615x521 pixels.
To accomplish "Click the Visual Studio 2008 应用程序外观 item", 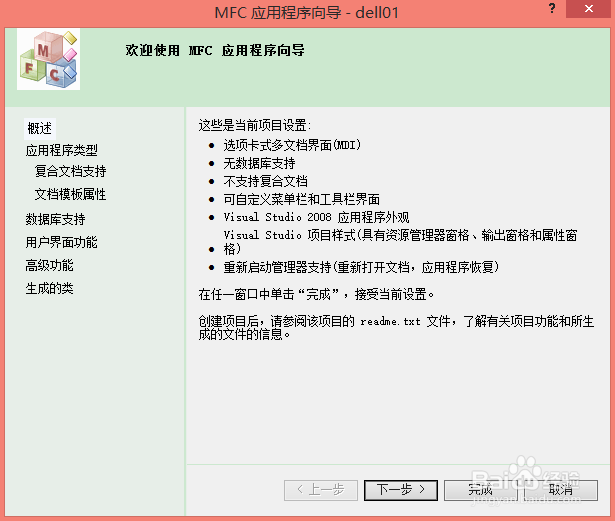I will click(x=317, y=217).
